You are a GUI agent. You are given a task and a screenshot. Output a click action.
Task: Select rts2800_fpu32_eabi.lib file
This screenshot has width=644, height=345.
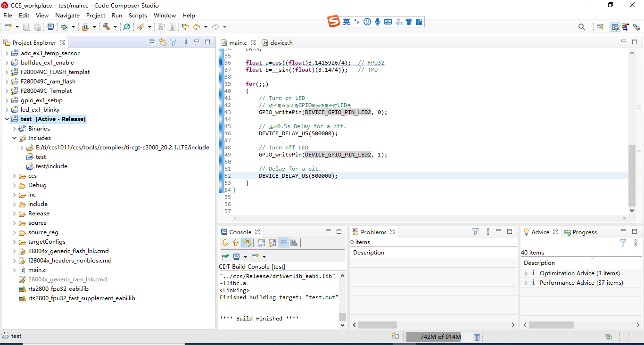58,289
